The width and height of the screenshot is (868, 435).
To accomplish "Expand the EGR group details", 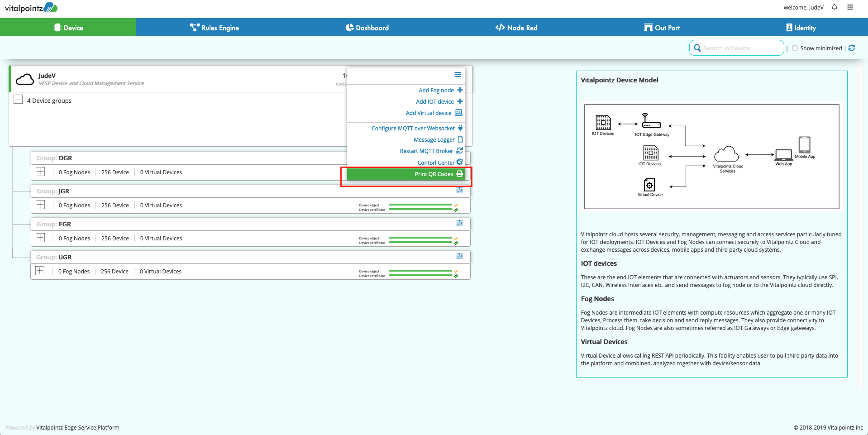I will (40, 238).
